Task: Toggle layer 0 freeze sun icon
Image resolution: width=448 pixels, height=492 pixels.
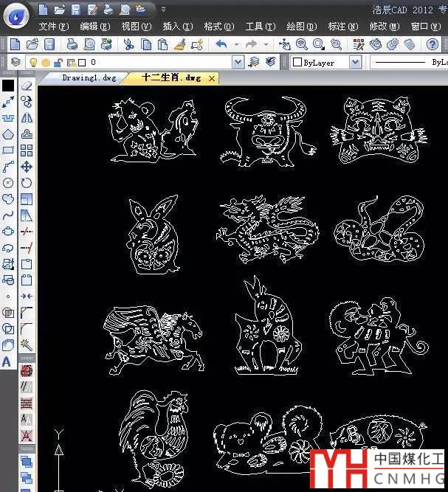Action: (x=46, y=63)
